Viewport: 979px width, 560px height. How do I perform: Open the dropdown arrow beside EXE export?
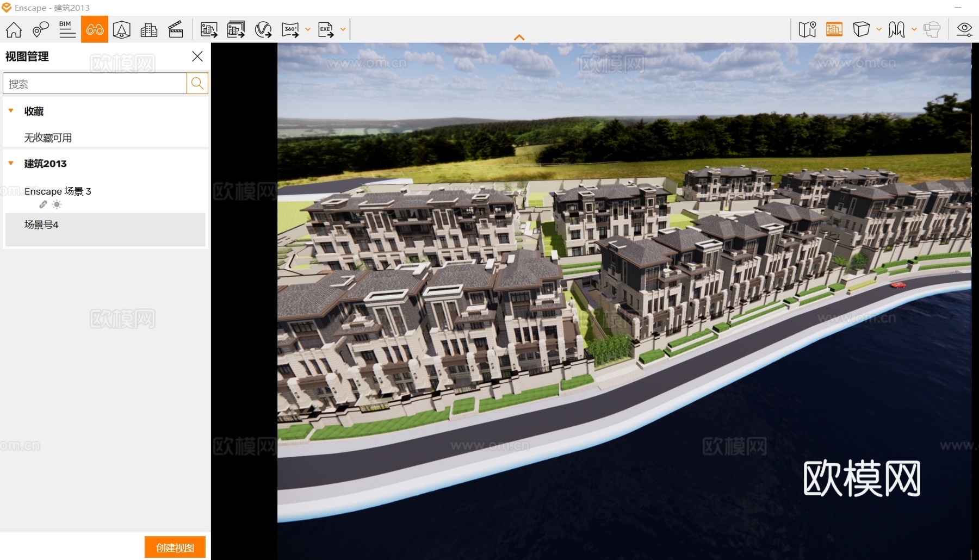(x=343, y=29)
